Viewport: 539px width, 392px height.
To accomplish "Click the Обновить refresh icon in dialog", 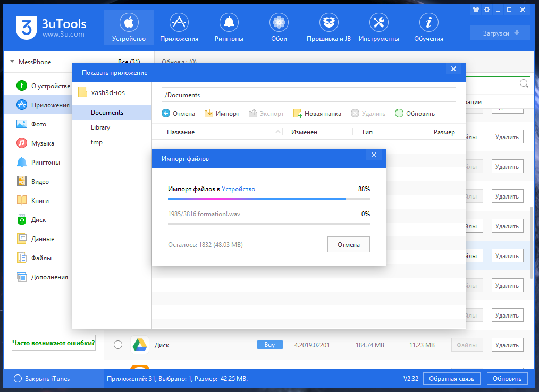I will 399,114.
